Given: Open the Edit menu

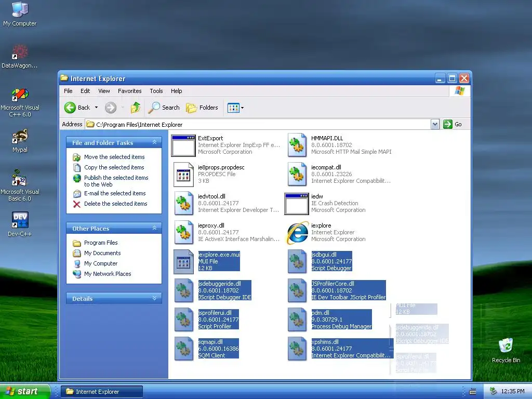Looking at the screenshot, I should click(x=85, y=91).
